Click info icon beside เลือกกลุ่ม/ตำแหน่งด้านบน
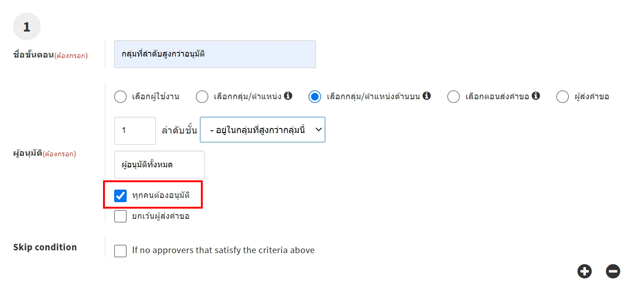The width and height of the screenshot is (644, 293). [x=427, y=96]
